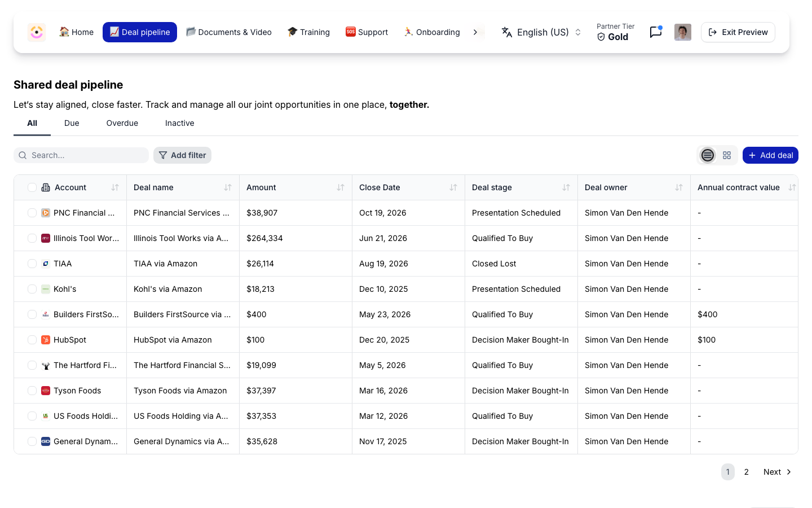Click the Add deal button
Viewport: 812px width, 508px height.
(x=770, y=155)
